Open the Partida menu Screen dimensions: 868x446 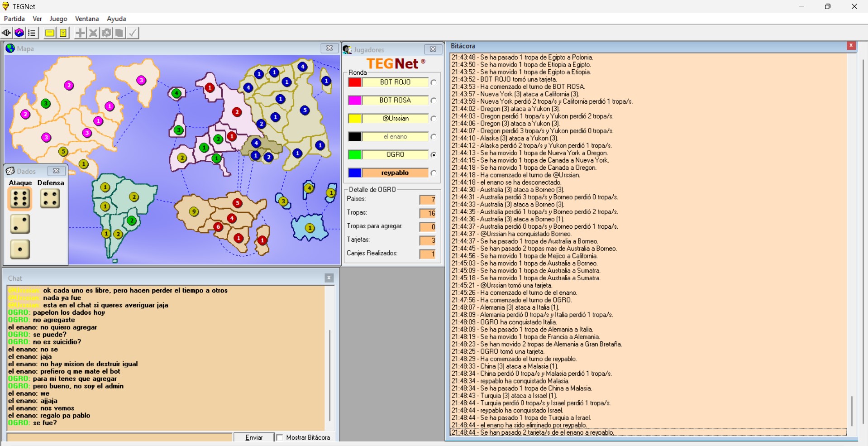[14, 19]
